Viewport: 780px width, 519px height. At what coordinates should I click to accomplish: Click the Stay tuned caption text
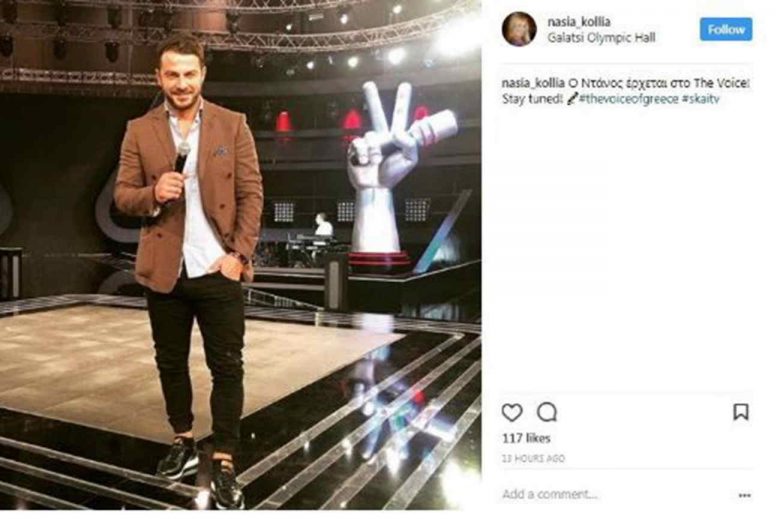point(532,99)
